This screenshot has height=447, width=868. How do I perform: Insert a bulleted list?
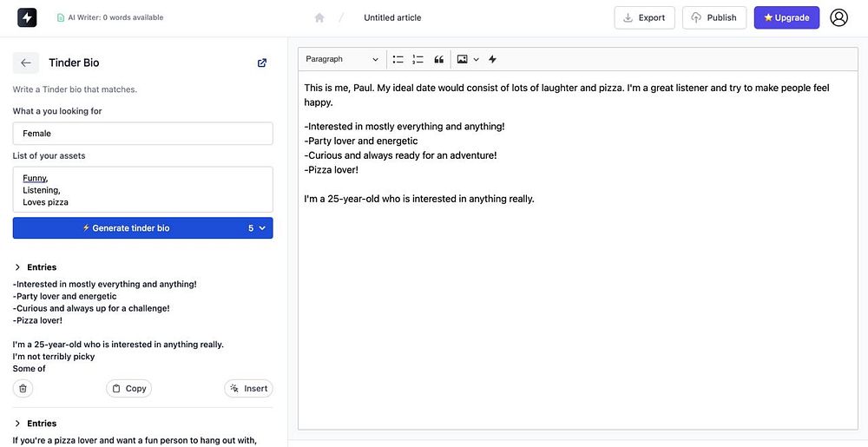(x=398, y=59)
